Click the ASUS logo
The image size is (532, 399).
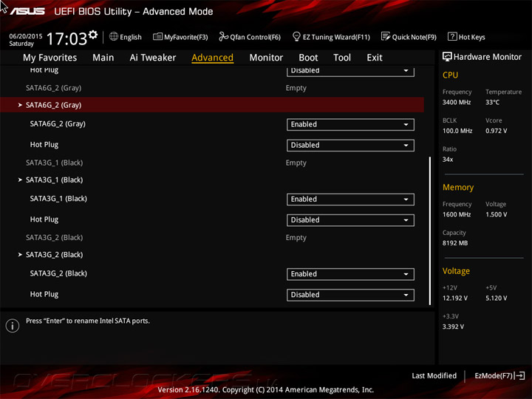[x=27, y=11]
